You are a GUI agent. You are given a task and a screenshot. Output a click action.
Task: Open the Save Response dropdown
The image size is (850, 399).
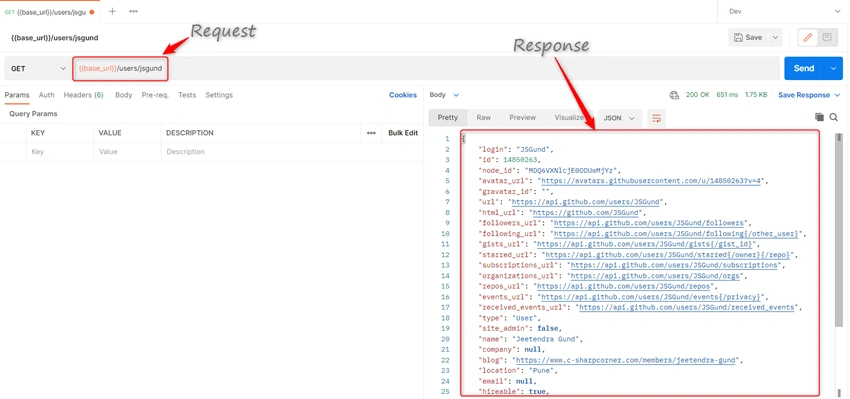pyautogui.click(x=809, y=95)
